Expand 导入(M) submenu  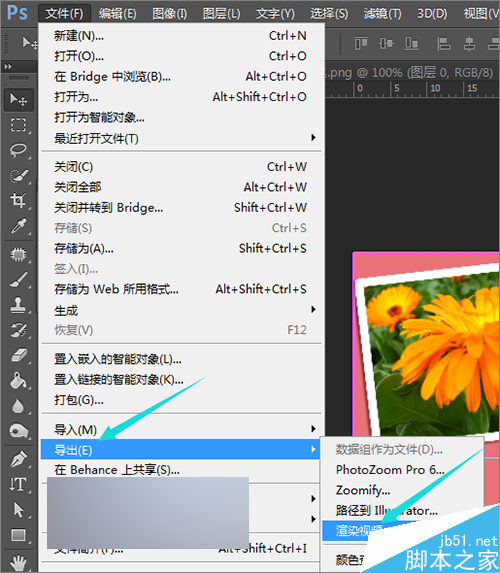pyautogui.click(x=181, y=429)
